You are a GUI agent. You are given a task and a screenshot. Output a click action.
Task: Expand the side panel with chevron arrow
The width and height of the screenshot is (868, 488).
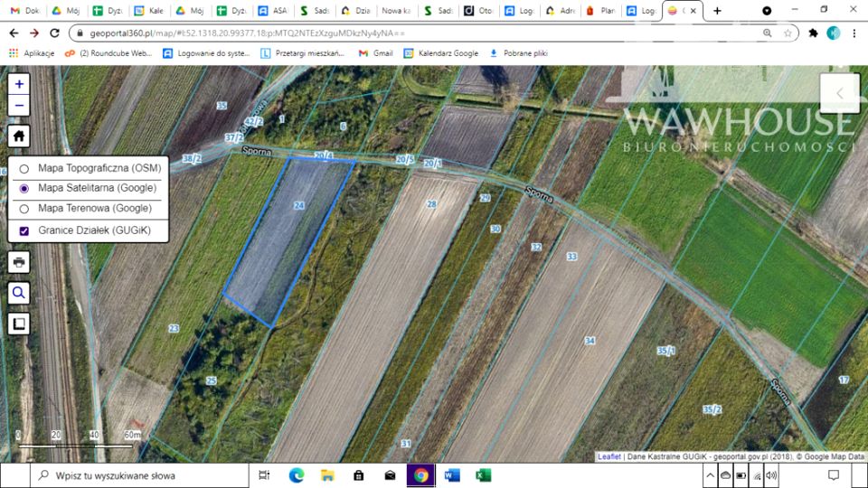point(839,93)
